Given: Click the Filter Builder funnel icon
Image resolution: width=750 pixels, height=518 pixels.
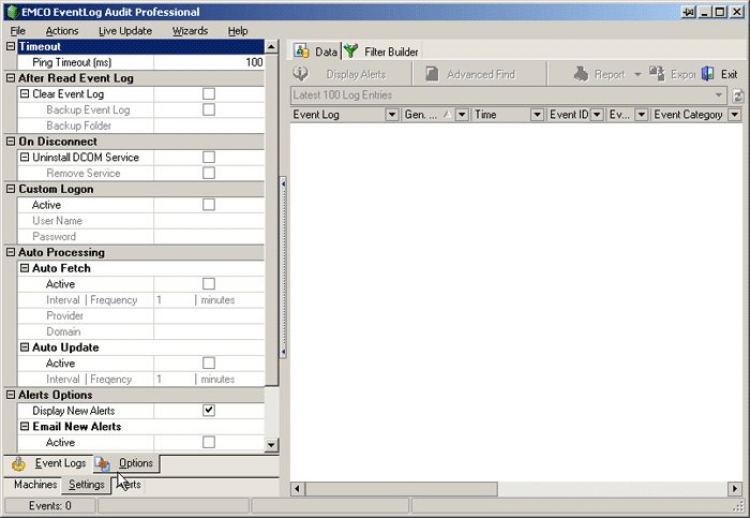Looking at the screenshot, I should tap(351, 51).
